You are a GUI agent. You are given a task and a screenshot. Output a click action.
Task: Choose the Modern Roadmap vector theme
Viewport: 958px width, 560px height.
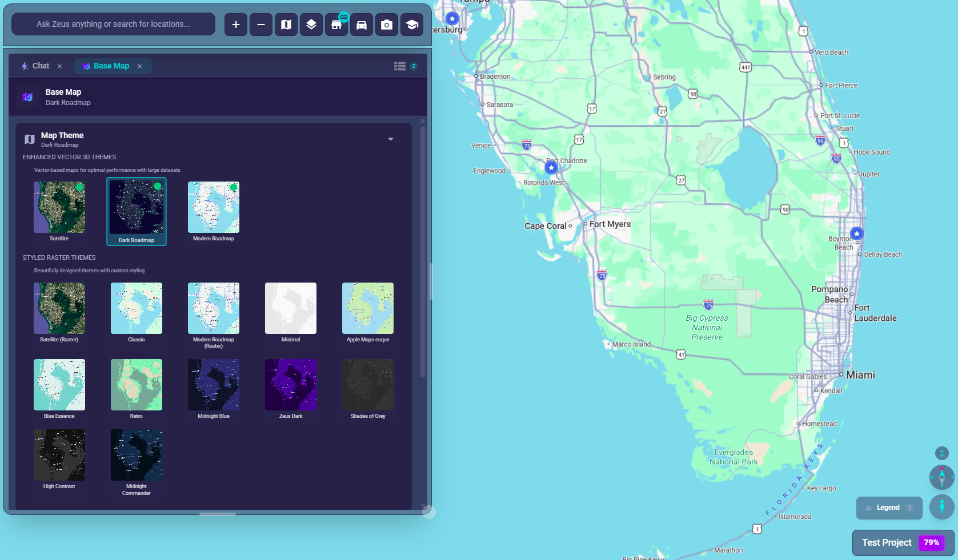(x=214, y=211)
